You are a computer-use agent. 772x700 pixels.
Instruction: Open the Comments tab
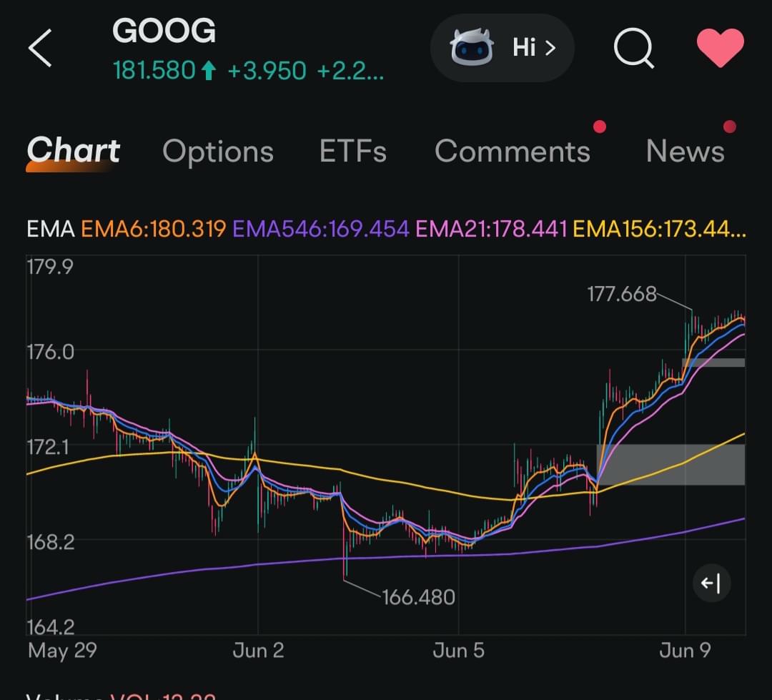click(x=513, y=151)
